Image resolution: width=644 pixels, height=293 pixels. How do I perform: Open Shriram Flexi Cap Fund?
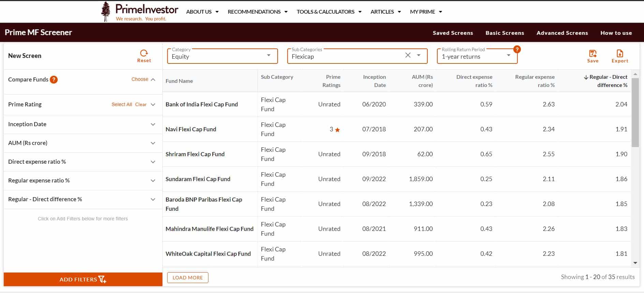coord(195,154)
